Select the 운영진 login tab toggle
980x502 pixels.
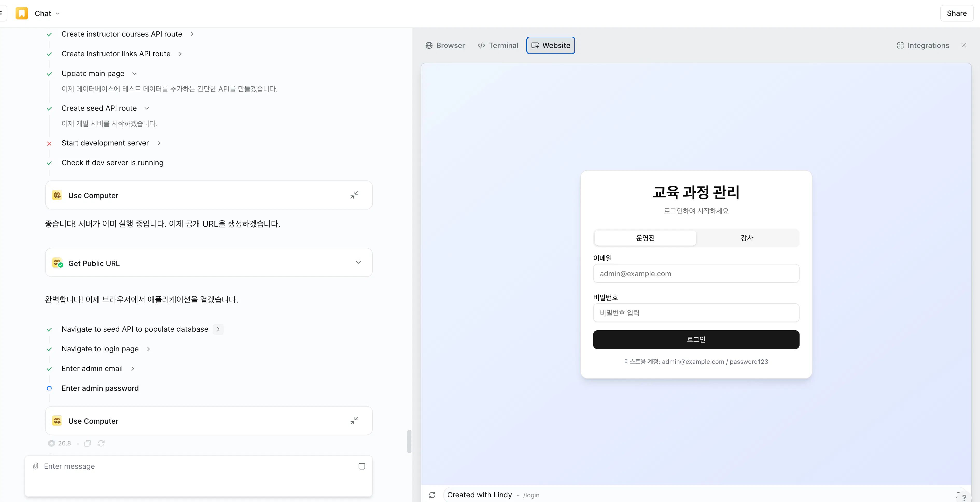[645, 238]
